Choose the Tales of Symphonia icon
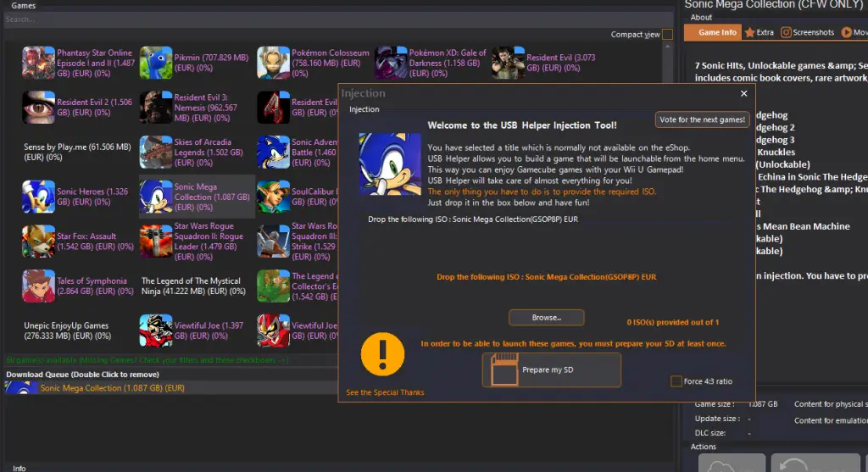 38,286
